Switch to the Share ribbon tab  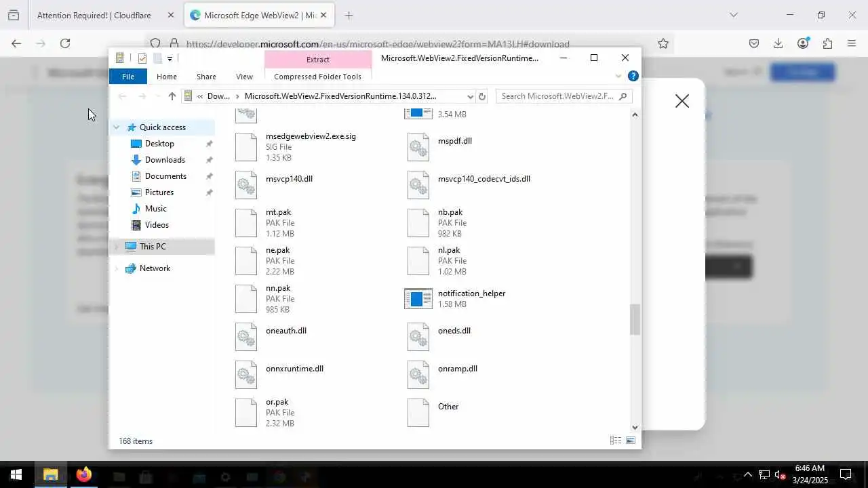(206, 77)
